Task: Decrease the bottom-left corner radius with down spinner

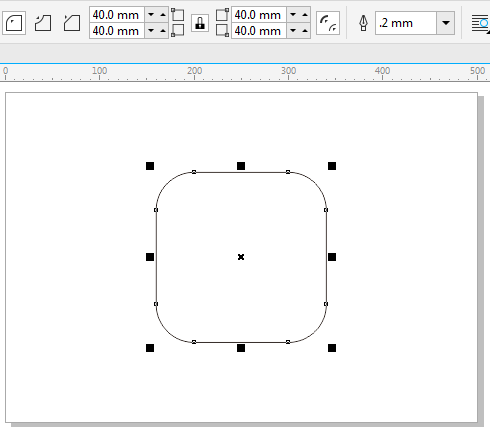Action: pos(151,31)
